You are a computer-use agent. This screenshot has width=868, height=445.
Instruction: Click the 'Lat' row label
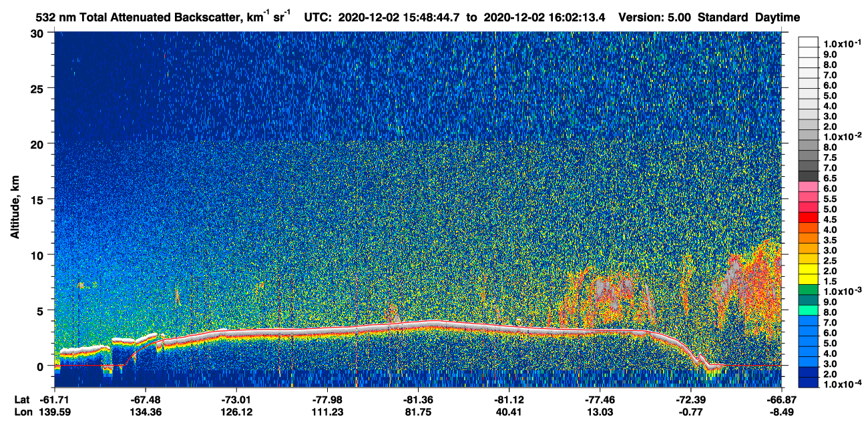[21, 400]
